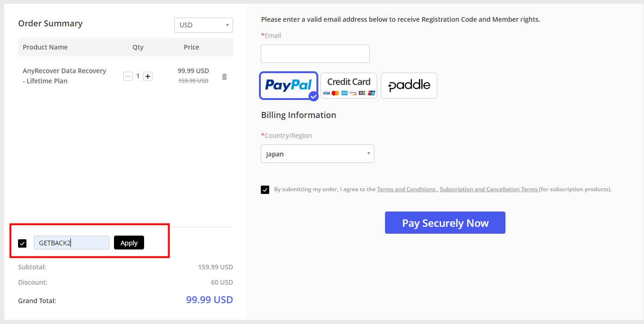The width and height of the screenshot is (644, 324).
Task: Open the Terms and Conditions link
Action: point(406,189)
